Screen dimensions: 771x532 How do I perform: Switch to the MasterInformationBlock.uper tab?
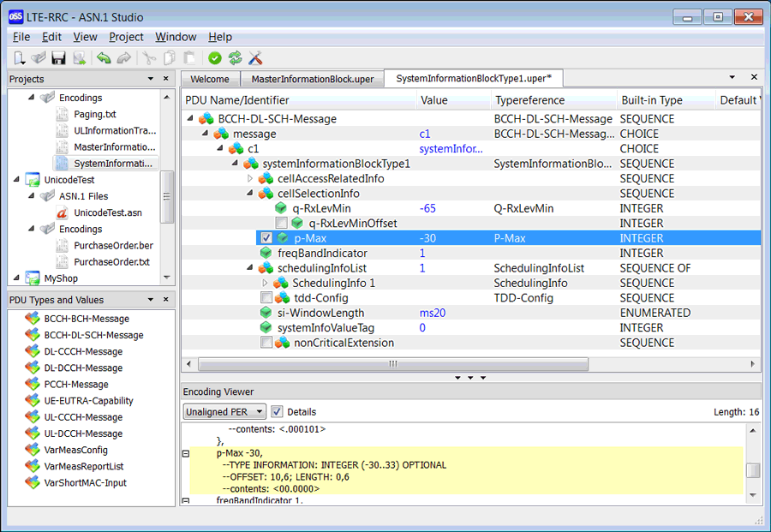tap(312, 79)
